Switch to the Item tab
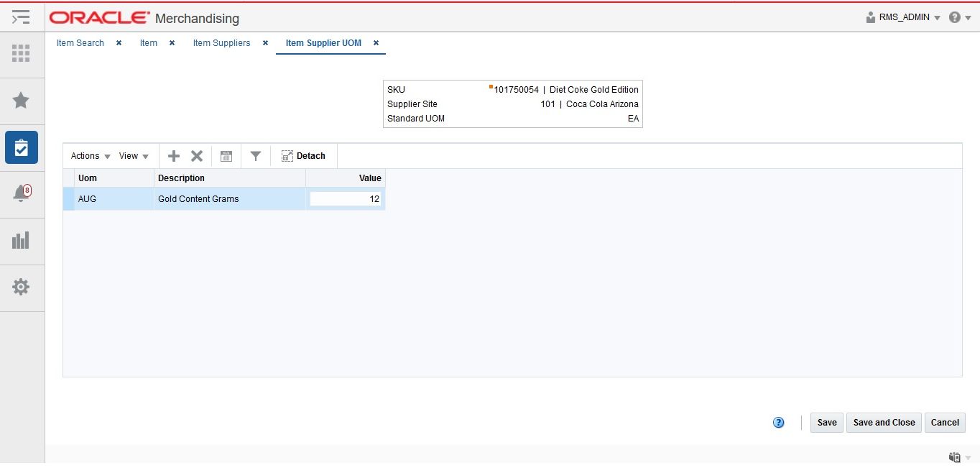 click(x=149, y=43)
